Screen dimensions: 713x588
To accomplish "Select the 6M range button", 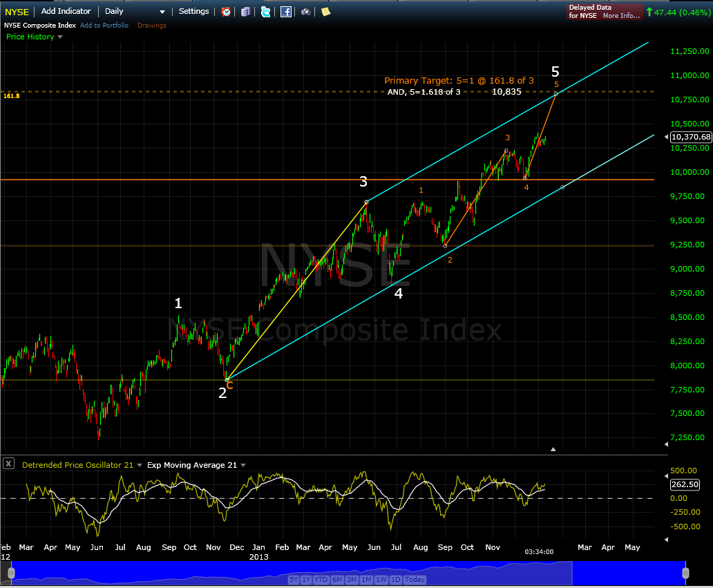I will click(x=337, y=579).
